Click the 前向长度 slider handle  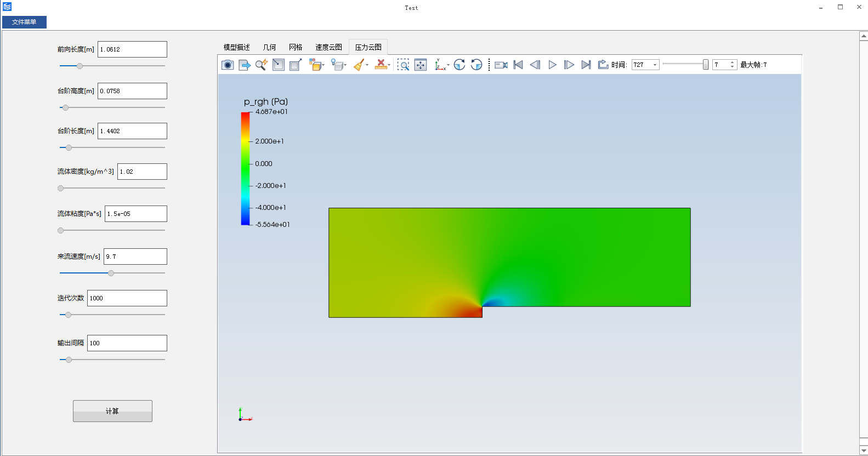80,66
